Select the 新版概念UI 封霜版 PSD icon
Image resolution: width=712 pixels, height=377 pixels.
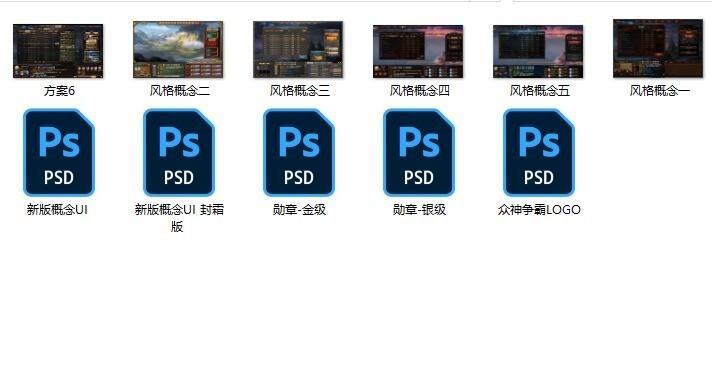point(178,153)
